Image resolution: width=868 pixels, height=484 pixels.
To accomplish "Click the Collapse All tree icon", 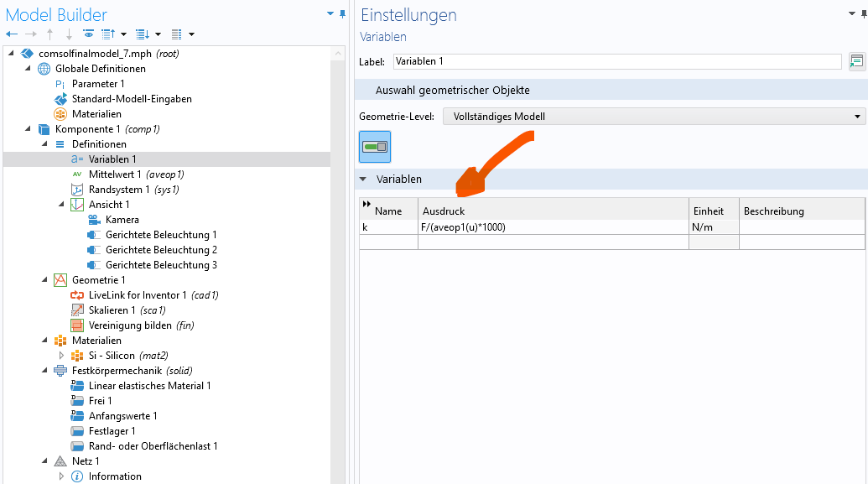I will pos(107,34).
